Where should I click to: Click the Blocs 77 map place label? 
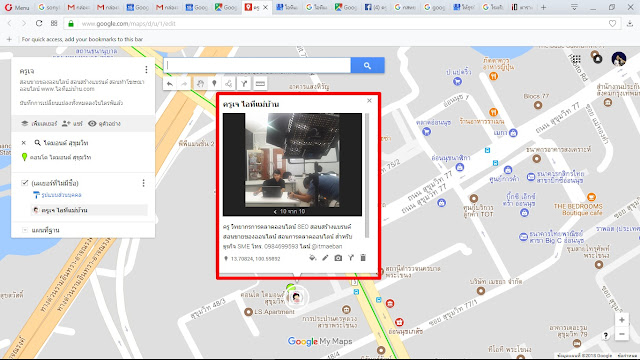[x=536, y=96]
